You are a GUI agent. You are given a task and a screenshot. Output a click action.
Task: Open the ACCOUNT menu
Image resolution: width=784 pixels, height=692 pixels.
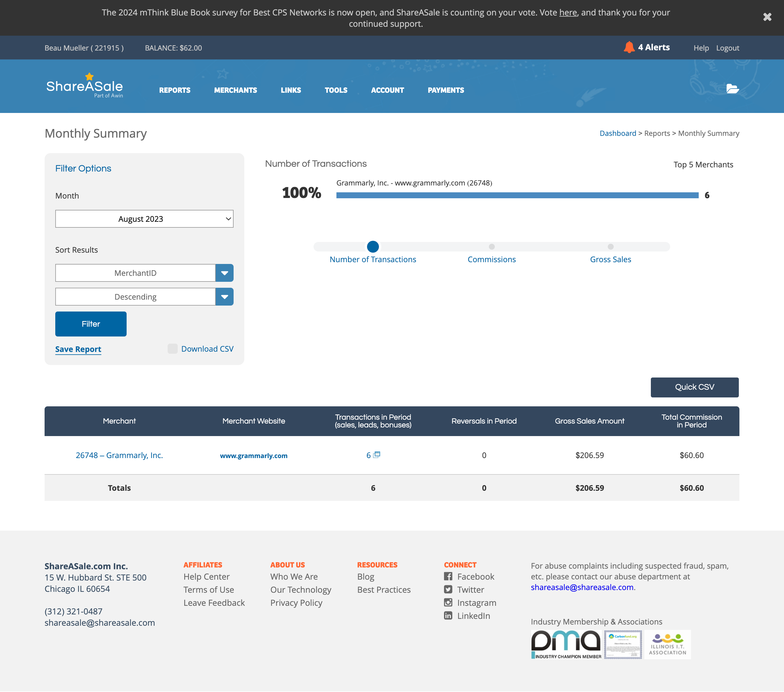[388, 90]
